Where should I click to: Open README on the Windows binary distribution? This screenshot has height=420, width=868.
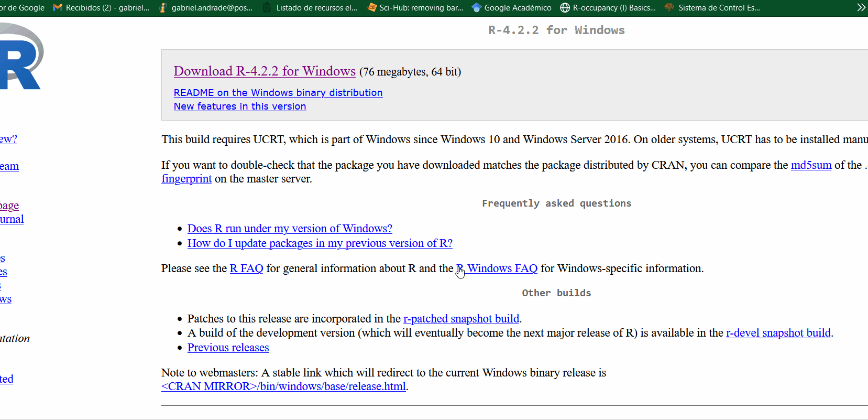[278, 93]
